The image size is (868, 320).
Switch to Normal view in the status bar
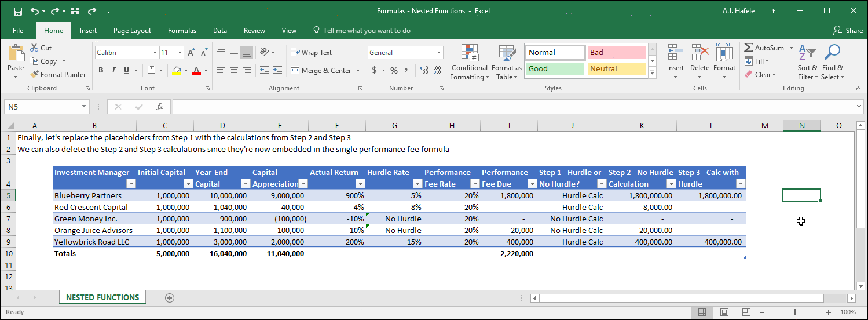pyautogui.click(x=702, y=312)
